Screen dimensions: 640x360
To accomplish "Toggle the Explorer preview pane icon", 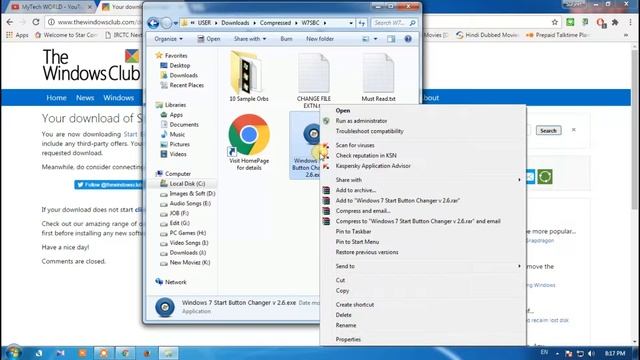I will pos(391,39).
